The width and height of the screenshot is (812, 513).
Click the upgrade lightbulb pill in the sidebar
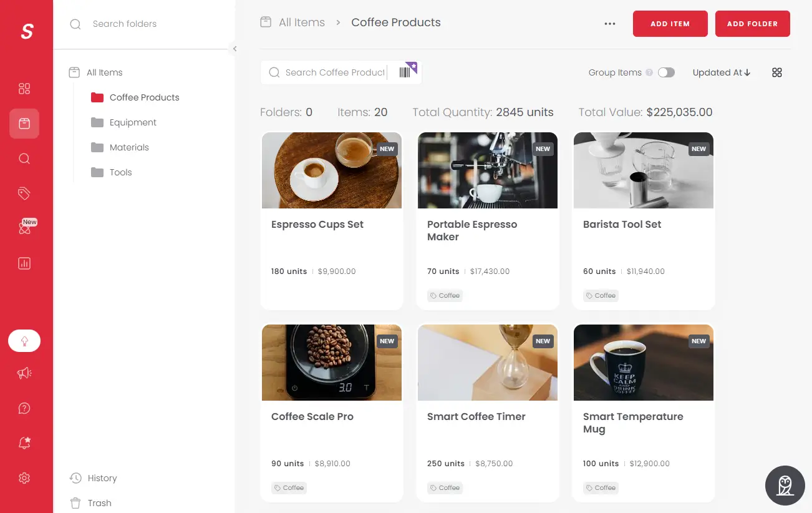click(24, 341)
